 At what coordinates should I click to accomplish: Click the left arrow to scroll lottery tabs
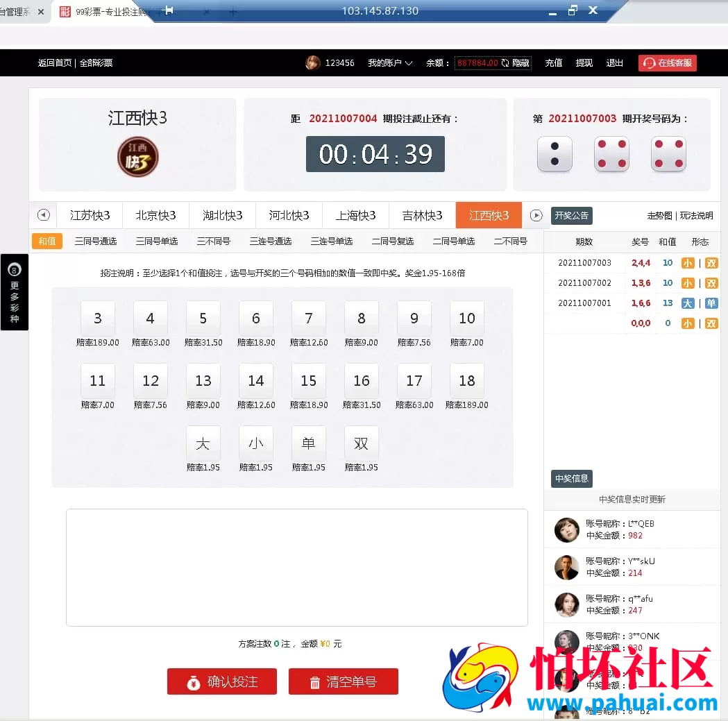[x=44, y=215]
